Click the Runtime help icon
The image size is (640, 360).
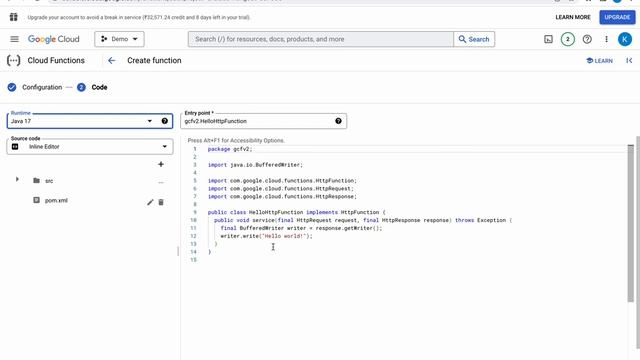[164, 121]
